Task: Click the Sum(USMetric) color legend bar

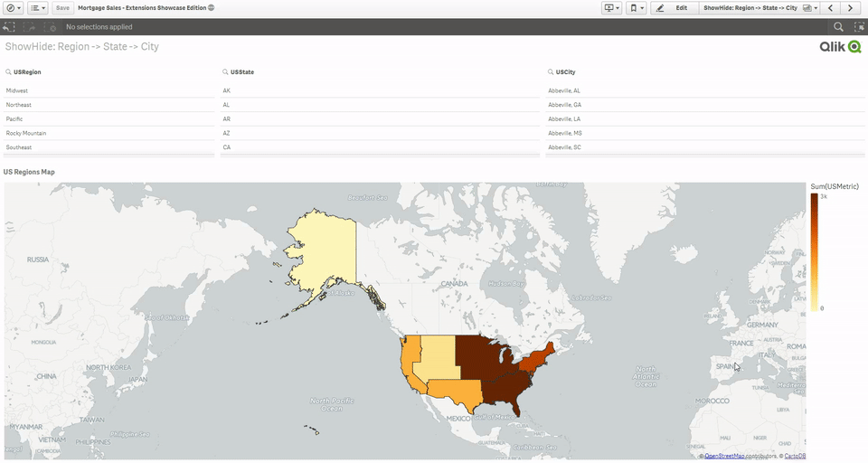Action: (814, 252)
